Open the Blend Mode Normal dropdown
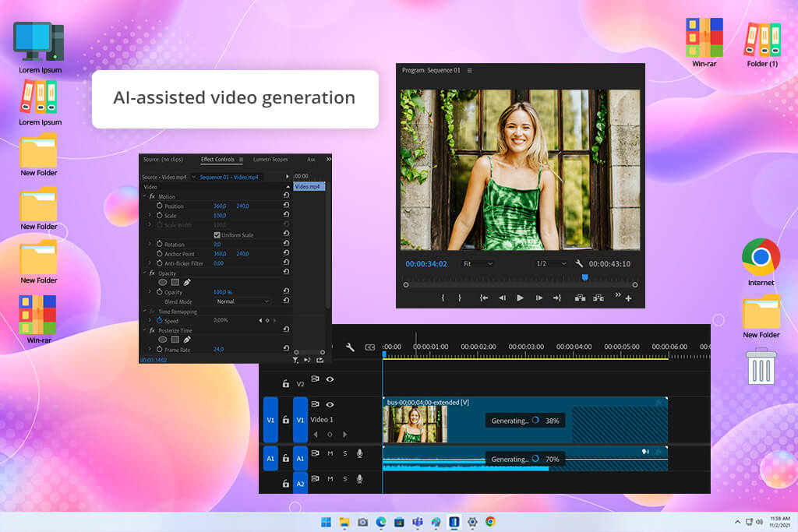Screen dimensions: 798x532 pyautogui.click(x=242, y=301)
